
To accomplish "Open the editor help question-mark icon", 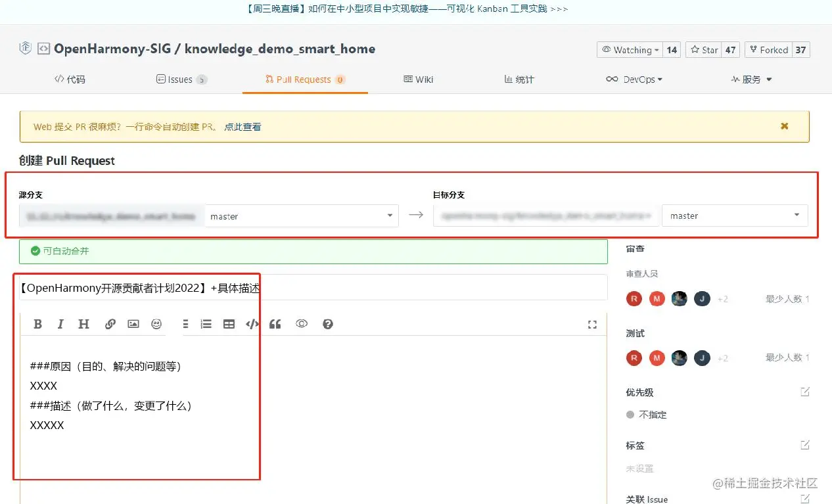I will point(328,324).
